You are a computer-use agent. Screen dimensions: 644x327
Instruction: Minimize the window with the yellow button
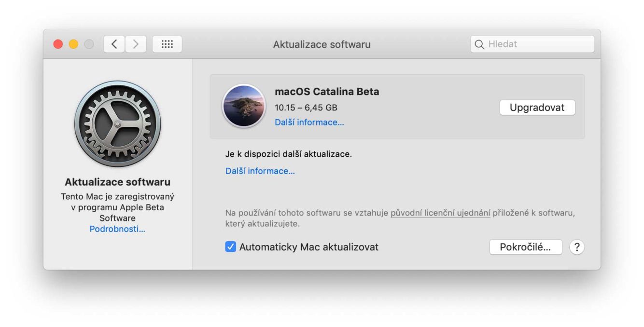pyautogui.click(x=73, y=44)
